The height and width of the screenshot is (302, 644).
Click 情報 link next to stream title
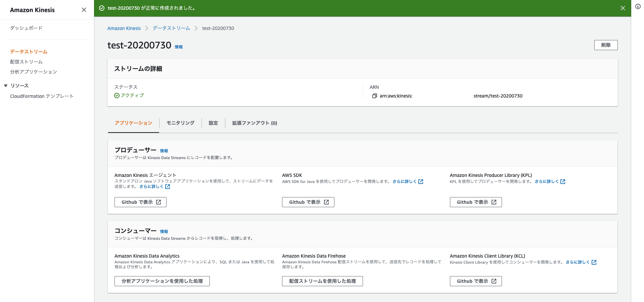point(179,47)
